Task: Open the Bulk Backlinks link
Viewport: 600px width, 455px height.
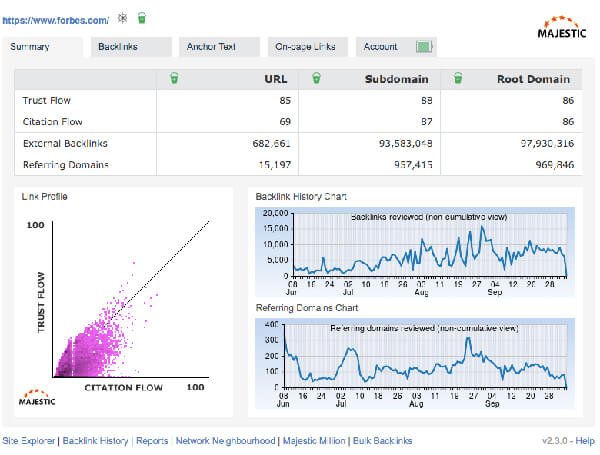Action: (x=383, y=441)
